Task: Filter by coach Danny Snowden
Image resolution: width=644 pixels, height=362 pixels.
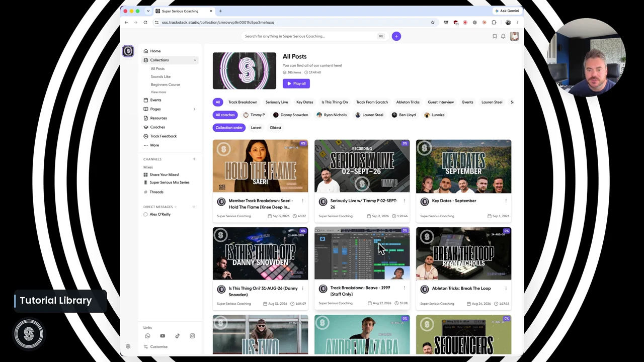Action: (290, 115)
